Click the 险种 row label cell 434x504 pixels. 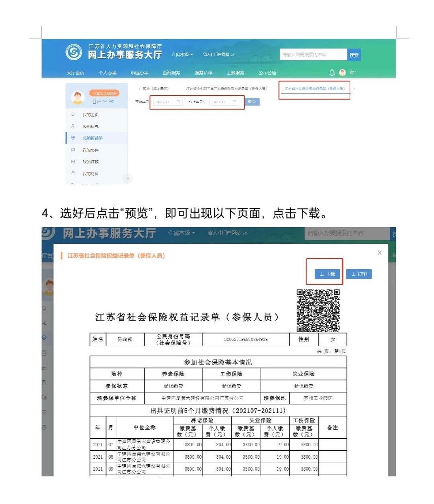pyautogui.click(x=117, y=374)
